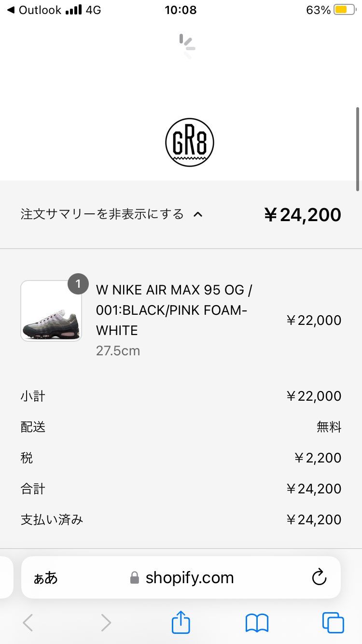This screenshot has width=362, height=644.
Task: Open the ぁあ reader options menu
Action: [45, 578]
